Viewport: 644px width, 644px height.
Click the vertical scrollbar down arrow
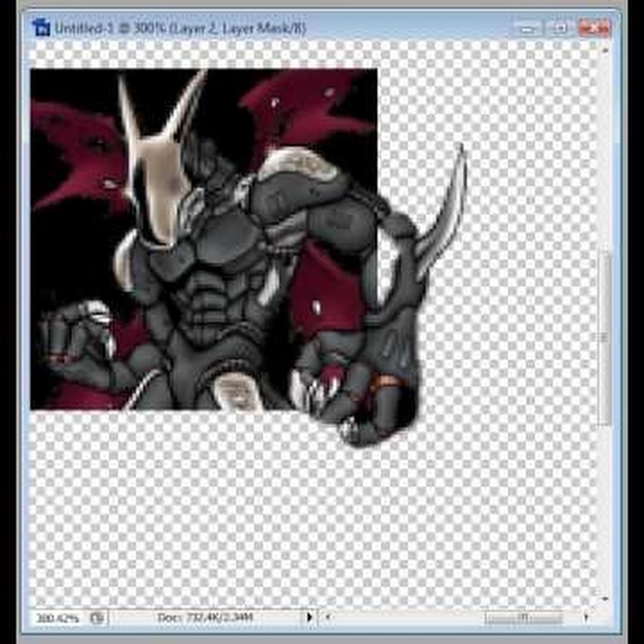(605, 598)
